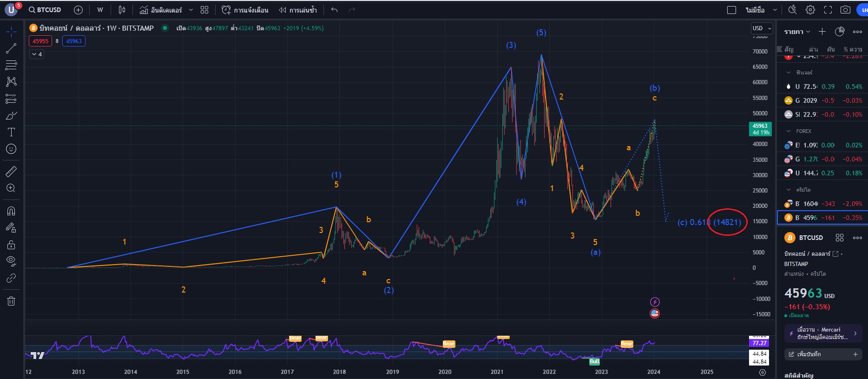The height and width of the screenshot is (379, 868).
Task: Collapse the crypto watchlist section
Action: (788, 190)
